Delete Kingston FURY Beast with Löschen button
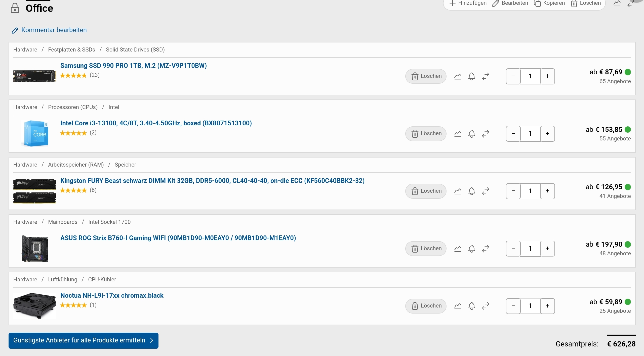Screen dimensions: 644x356 click(426, 191)
